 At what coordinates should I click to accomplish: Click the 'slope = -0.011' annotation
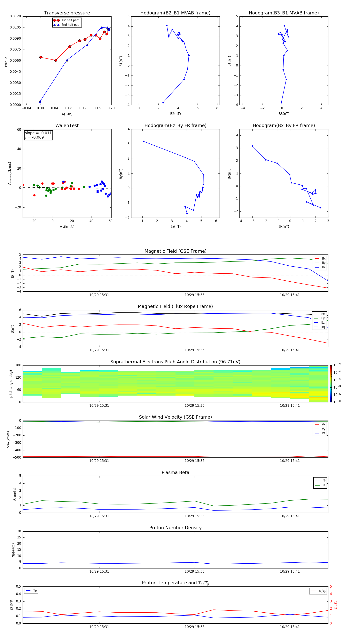pos(38,133)
